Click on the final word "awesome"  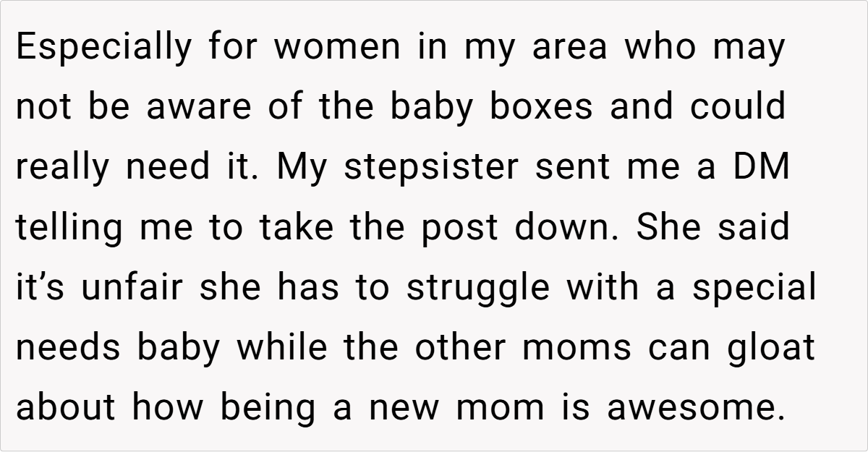tap(694, 408)
